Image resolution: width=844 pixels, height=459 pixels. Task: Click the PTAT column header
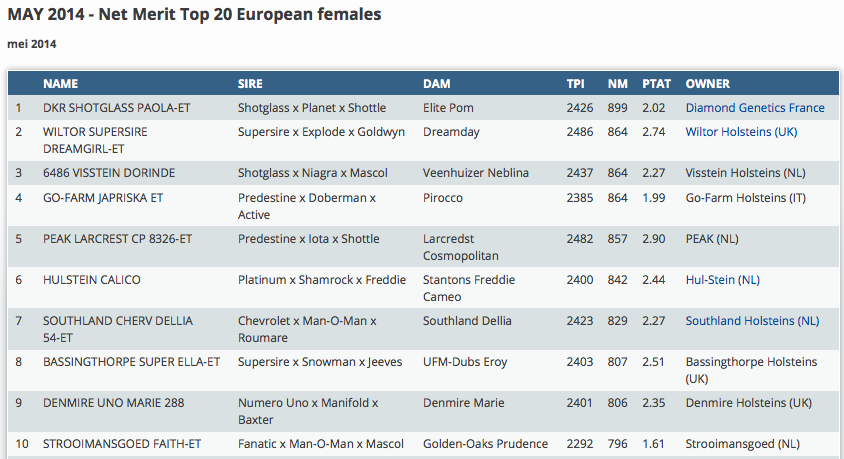(x=656, y=84)
